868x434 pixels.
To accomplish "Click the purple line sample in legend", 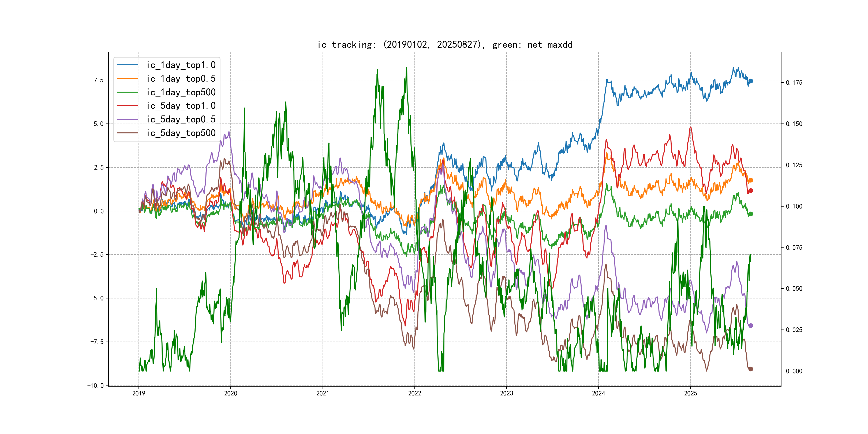I will [x=127, y=119].
